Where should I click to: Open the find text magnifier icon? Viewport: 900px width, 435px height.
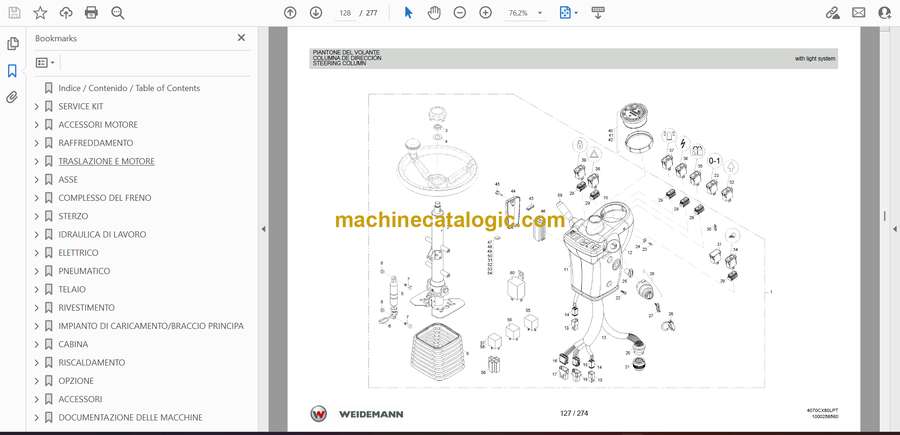[x=118, y=13]
